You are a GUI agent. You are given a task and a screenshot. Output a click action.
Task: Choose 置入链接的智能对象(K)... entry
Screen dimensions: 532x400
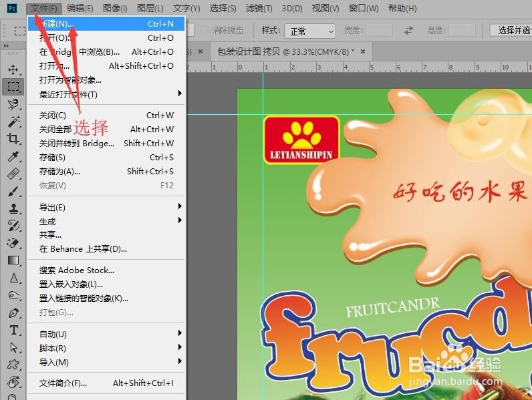(x=106, y=298)
